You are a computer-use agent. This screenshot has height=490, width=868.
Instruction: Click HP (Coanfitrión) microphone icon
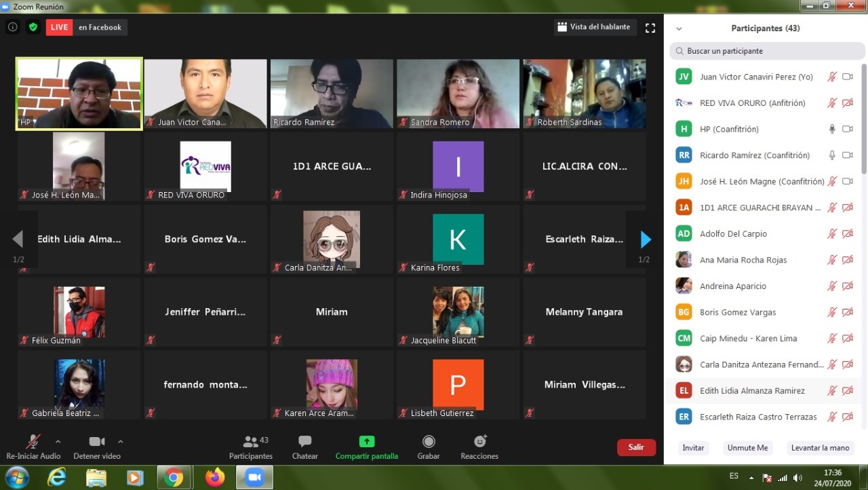coord(832,129)
